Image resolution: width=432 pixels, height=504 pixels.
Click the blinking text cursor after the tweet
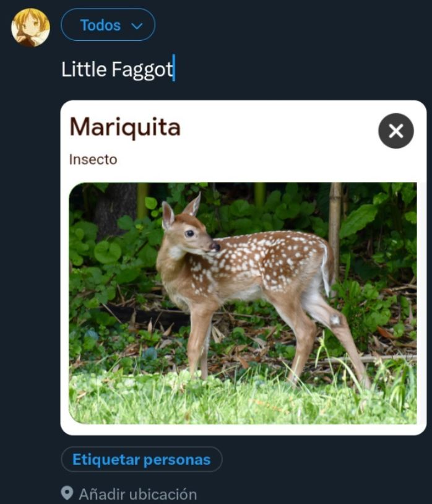pyautogui.click(x=174, y=68)
